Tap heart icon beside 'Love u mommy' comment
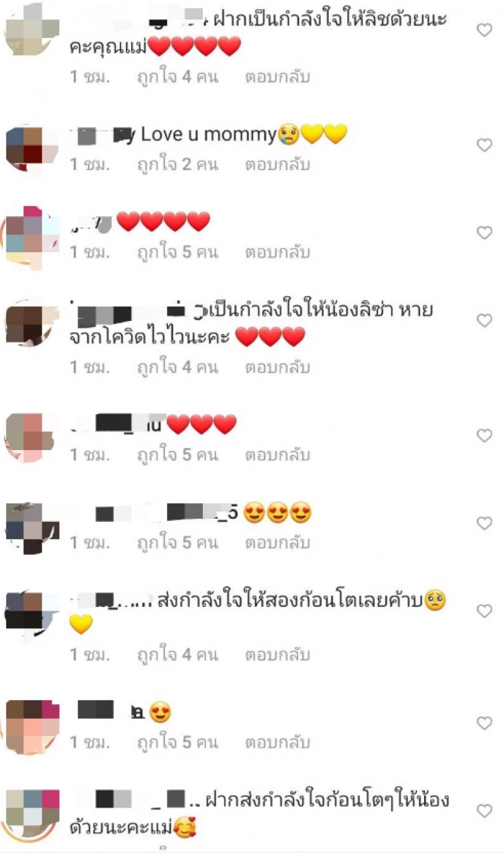Screen dimensions: 504x856 [484, 146]
